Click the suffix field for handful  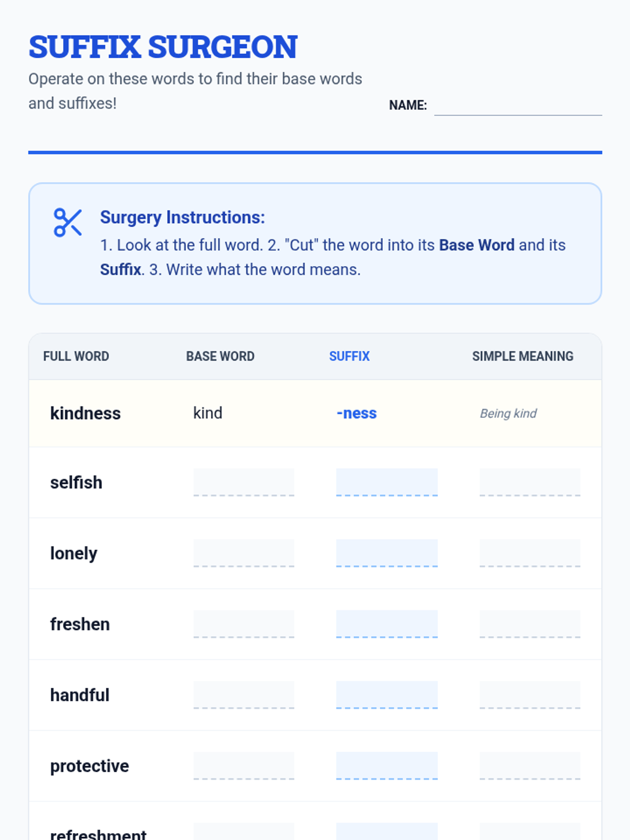pyautogui.click(x=387, y=695)
